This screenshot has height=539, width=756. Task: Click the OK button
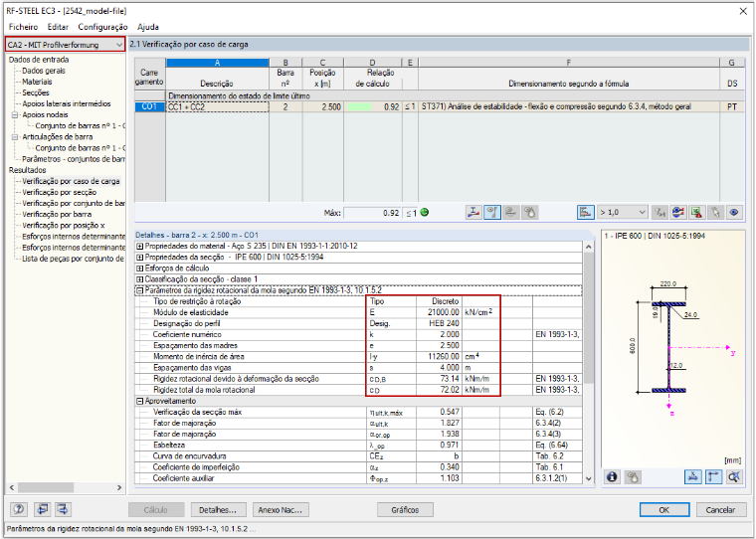tap(664, 509)
